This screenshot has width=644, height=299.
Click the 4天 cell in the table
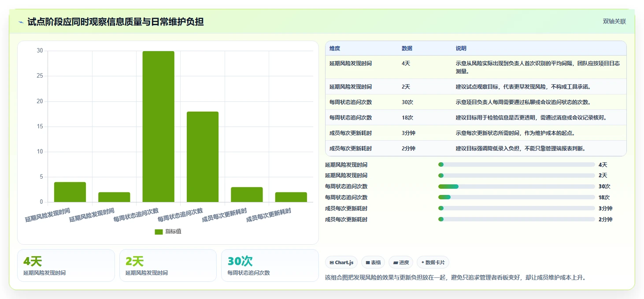pyautogui.click(x=406, y=64)
